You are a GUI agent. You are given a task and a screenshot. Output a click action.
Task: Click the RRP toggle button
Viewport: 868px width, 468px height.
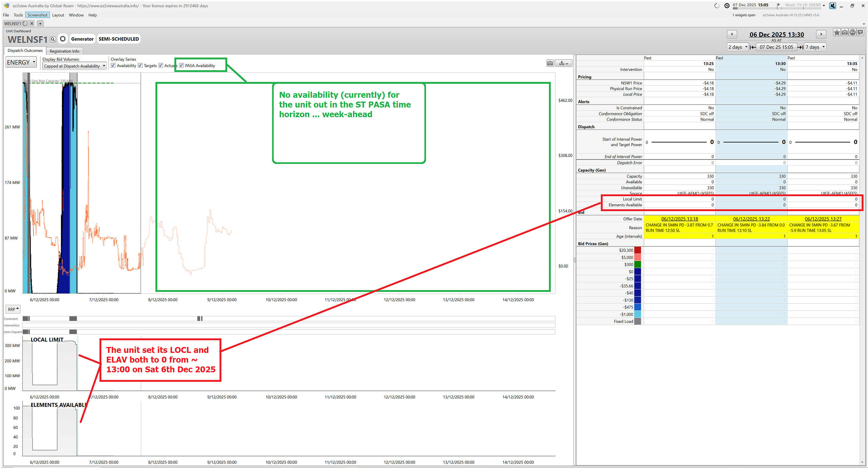(13, 309)
